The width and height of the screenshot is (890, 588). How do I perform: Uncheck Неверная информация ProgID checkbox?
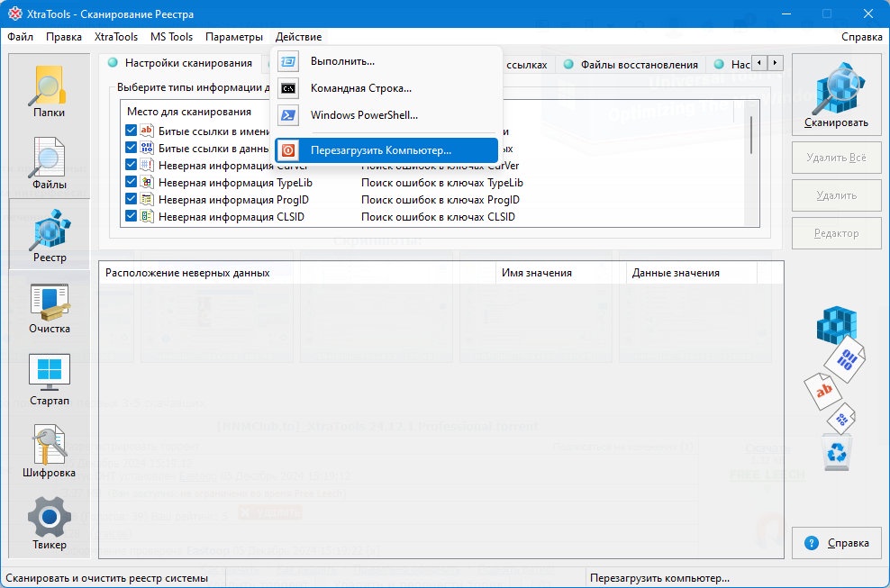click(132, 199)
